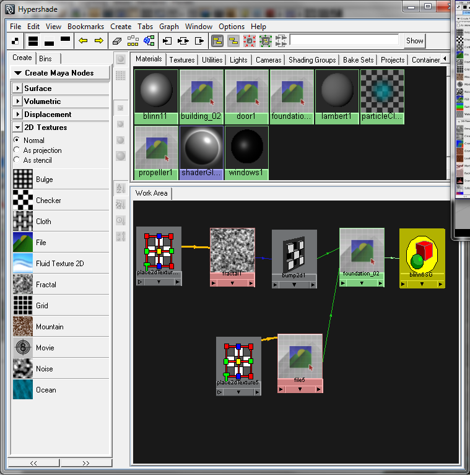
Task: Select the blinn11 material swatch
Action: [x=156, y=97]
